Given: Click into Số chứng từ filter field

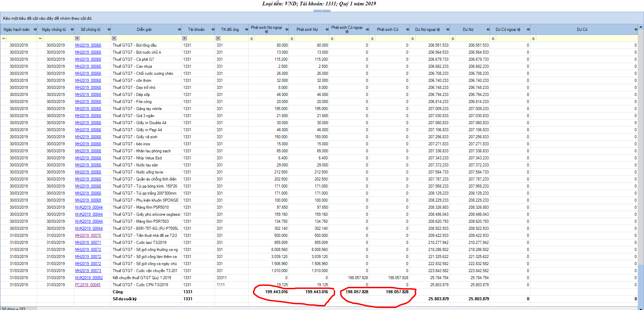Looking at the screenshot, I should point(95,38).
